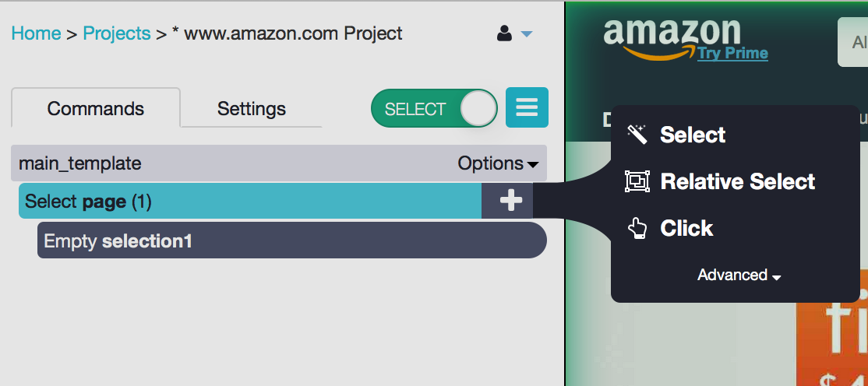
Task: Open the Projects breadcrumb link
Action: pyautogui.click(x=117, y=33)
